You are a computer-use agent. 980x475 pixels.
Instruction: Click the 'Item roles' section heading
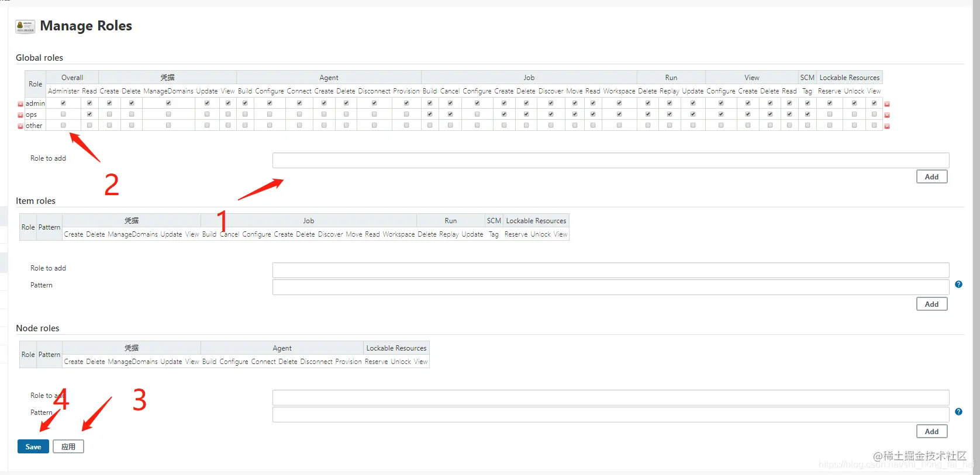click(x=36, y=201)
